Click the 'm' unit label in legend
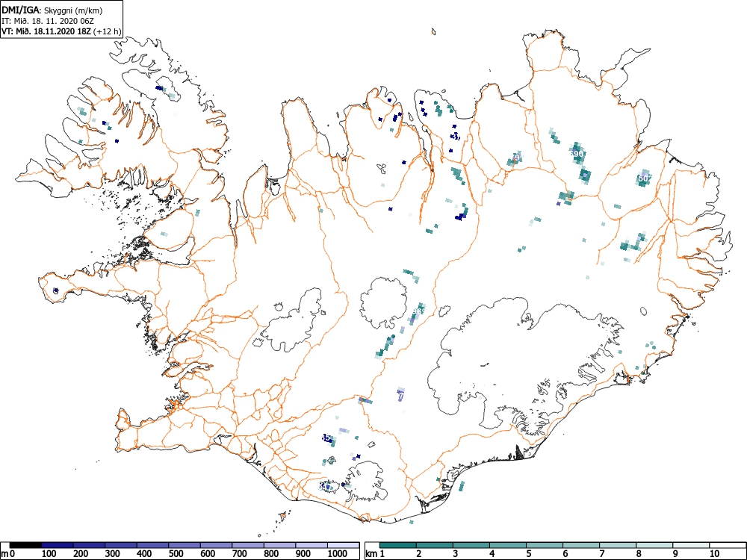The height and width of the screenshot is (560, 747). pyautogui.click(x=5, y=554)
